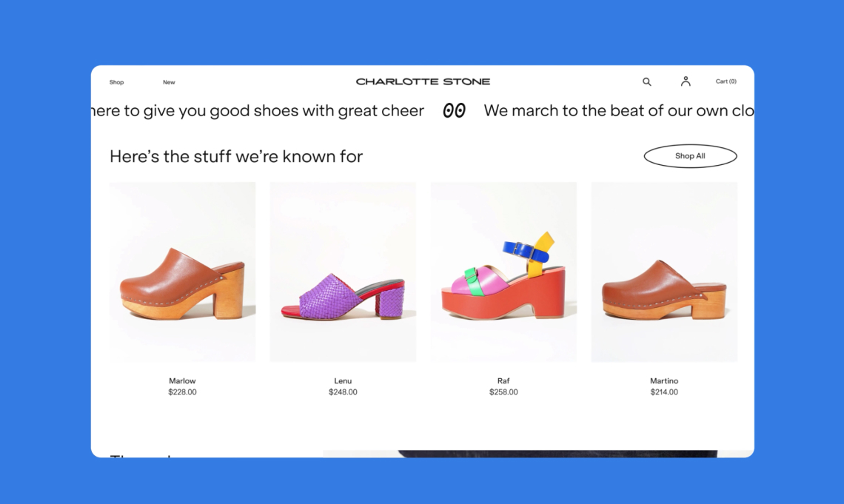Open the Shop menu
The image size is (844, 504).
coord(117,82)
